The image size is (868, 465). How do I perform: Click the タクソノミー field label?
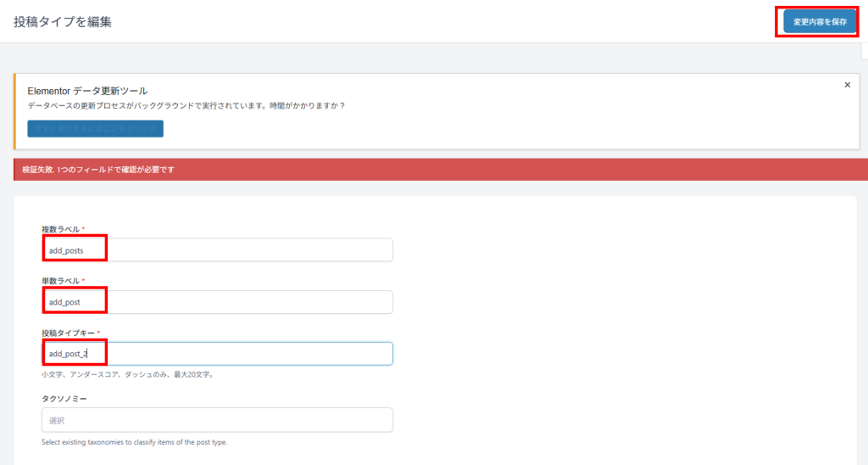tap(64, 398)
